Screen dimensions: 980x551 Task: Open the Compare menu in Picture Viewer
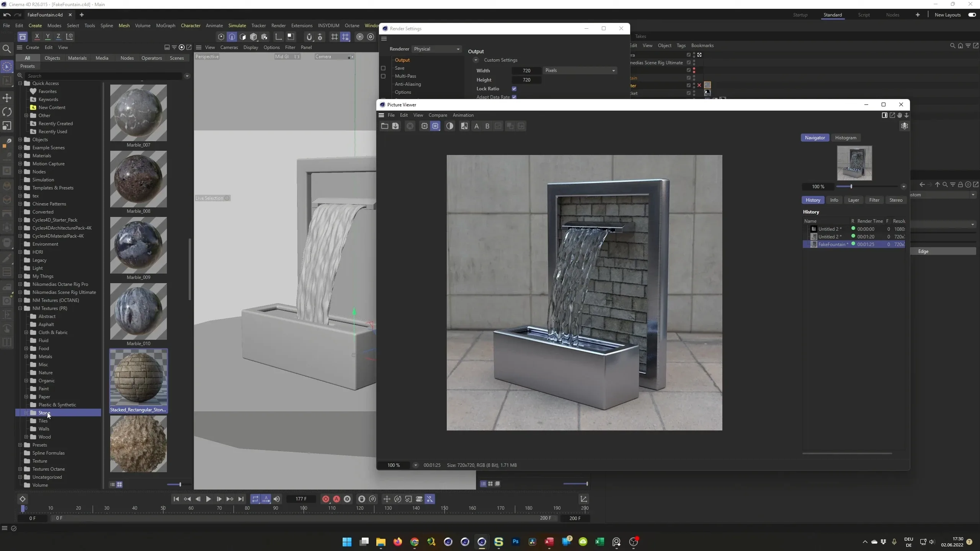[438, 115]
